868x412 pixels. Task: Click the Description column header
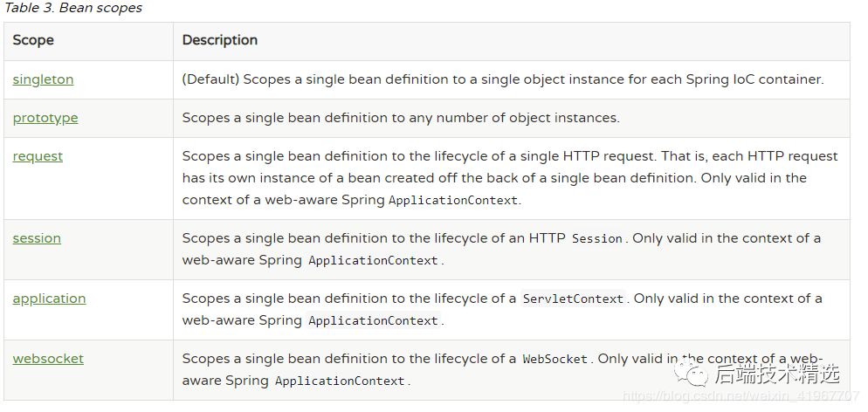pos(220,40)
